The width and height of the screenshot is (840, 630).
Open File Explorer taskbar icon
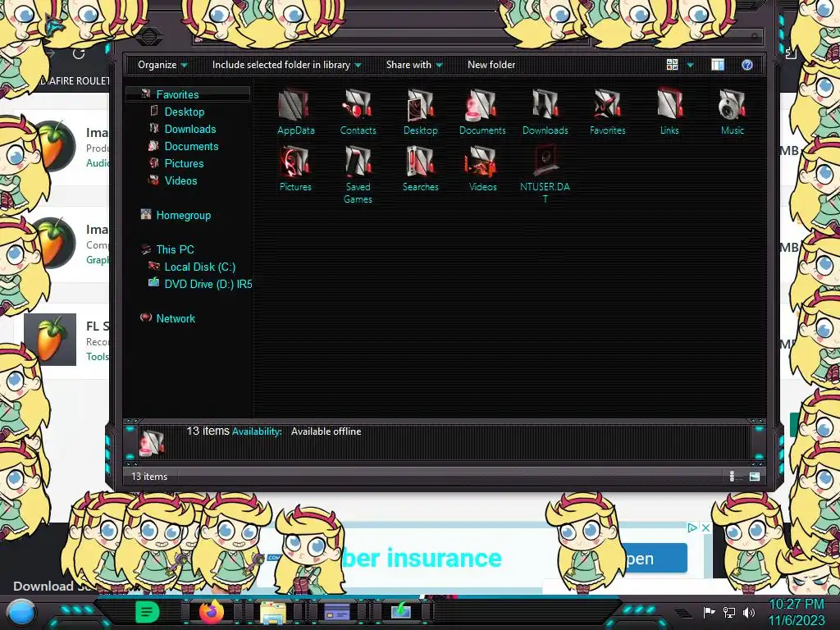tap(273, 612)
